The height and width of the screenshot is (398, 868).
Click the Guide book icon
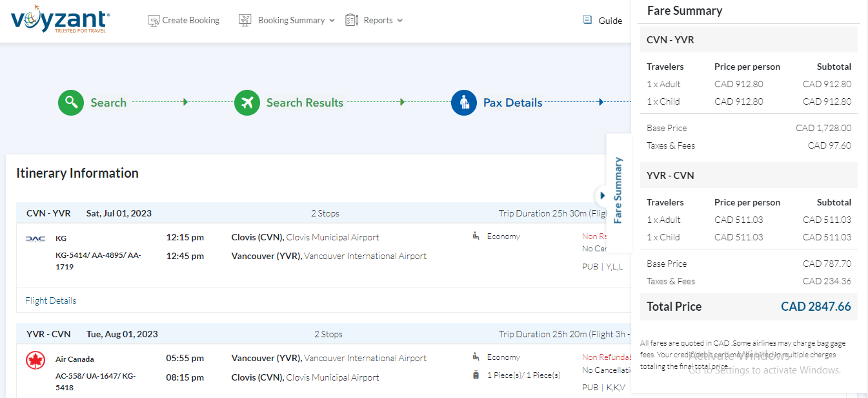[x=587, y=20]
